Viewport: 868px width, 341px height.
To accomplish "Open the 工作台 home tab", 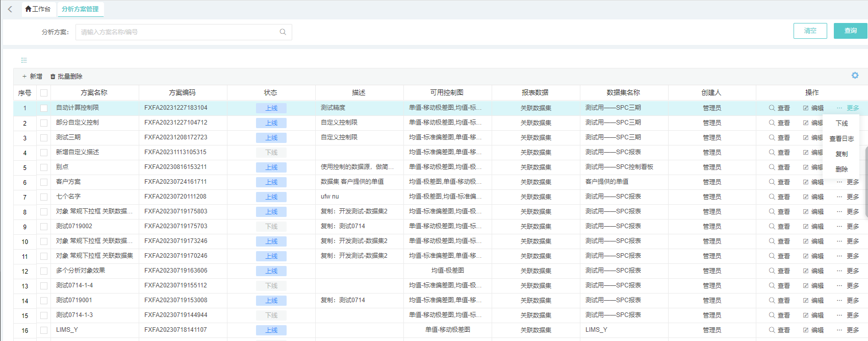I will click(x=38, y=9).
